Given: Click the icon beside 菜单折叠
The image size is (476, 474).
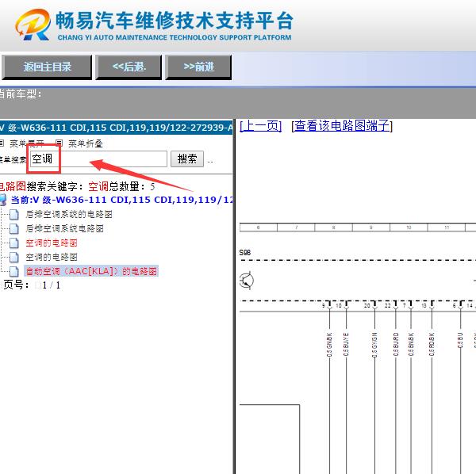Looking at the screenshot, I should (59, 143).
